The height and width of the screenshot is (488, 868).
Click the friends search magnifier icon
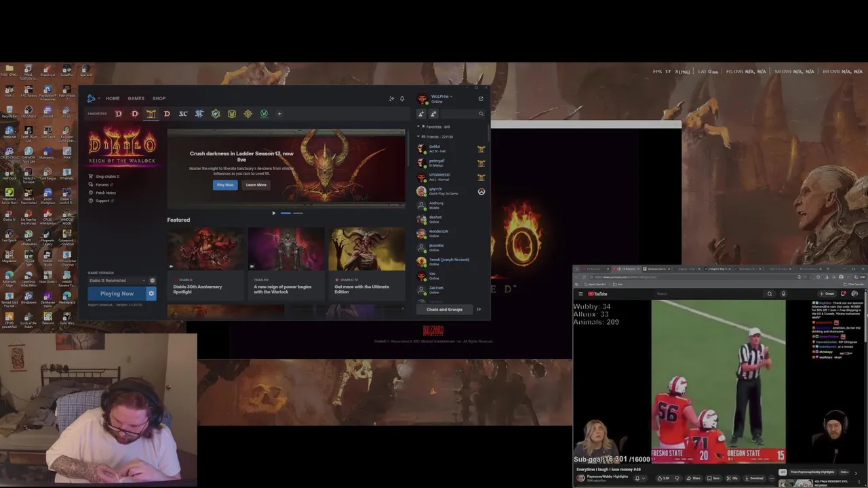481,114
